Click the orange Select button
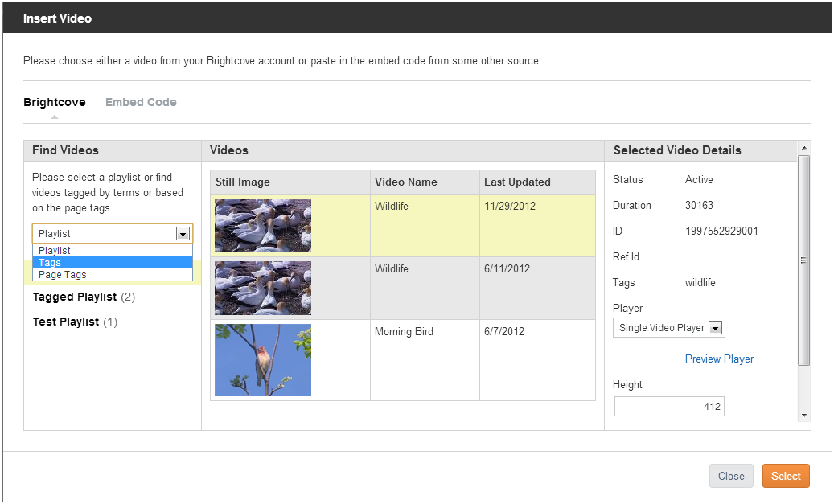Viewport: 834px width, 504px height. coord(786,476)
